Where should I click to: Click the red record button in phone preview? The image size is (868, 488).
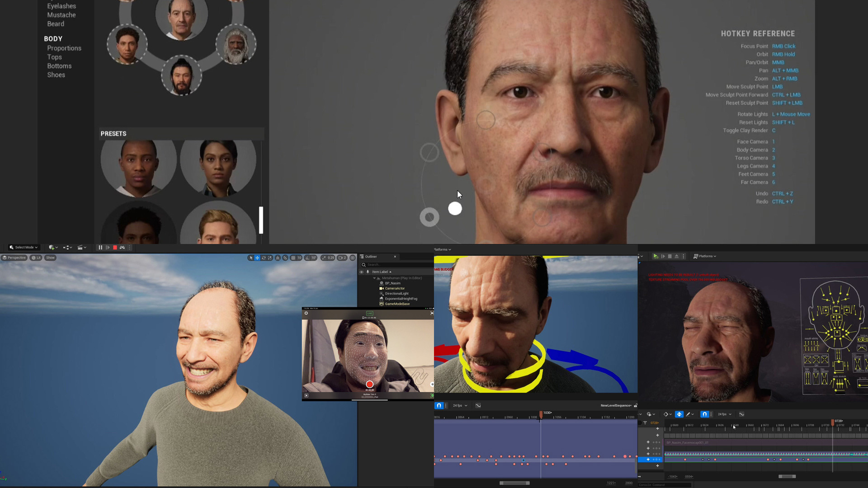369,385
